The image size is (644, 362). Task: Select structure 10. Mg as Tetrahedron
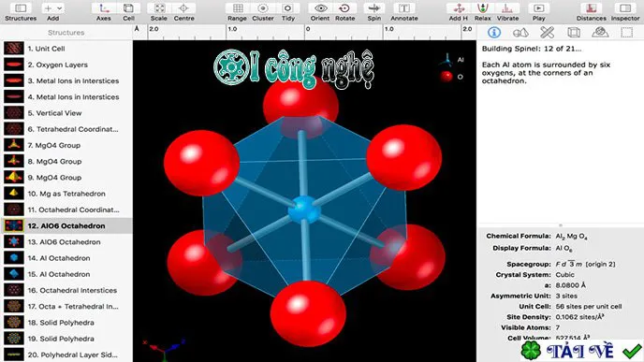pos(66,194)
